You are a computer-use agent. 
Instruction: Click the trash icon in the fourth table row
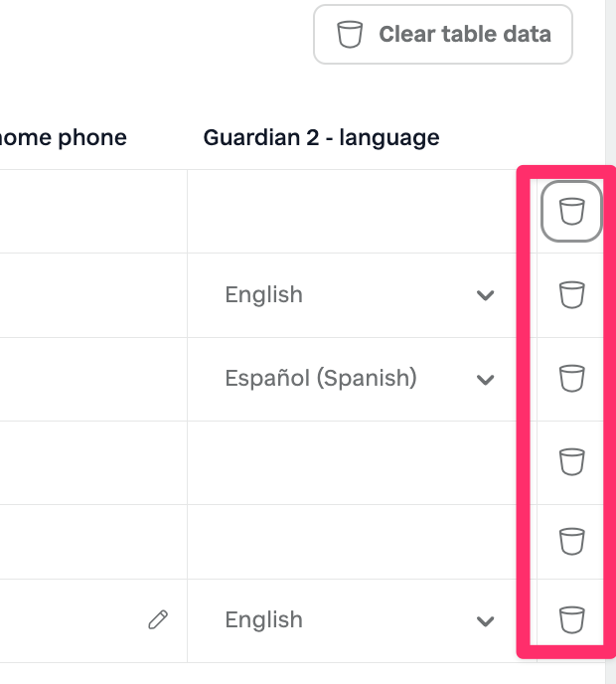click(x=571, y=461)
